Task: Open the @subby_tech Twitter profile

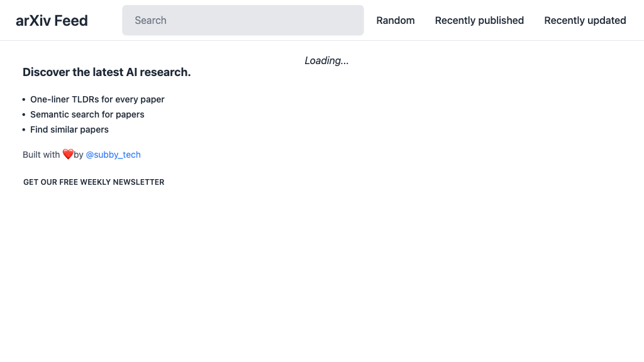Action: (x=113, y=155)
